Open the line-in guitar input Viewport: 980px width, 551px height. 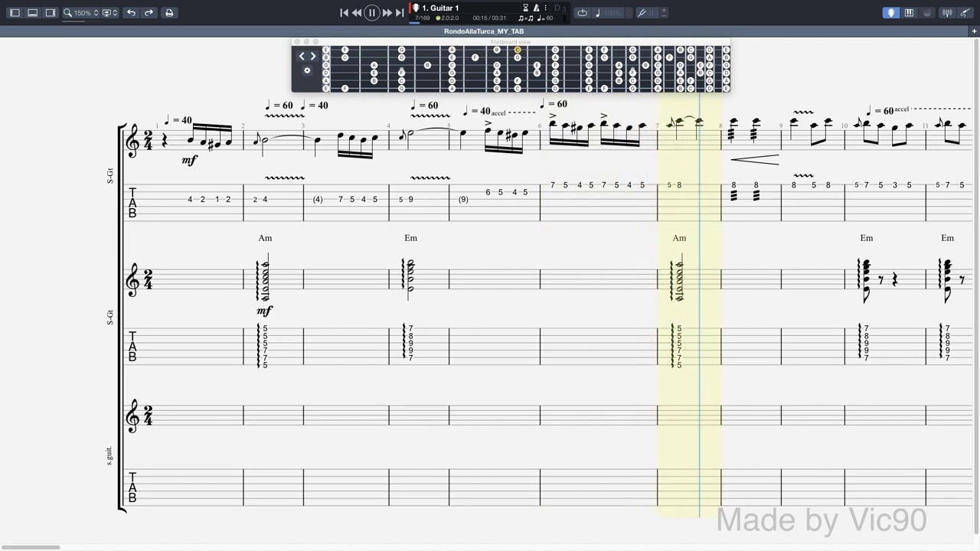pyautogui.click(x=964, y=12)
